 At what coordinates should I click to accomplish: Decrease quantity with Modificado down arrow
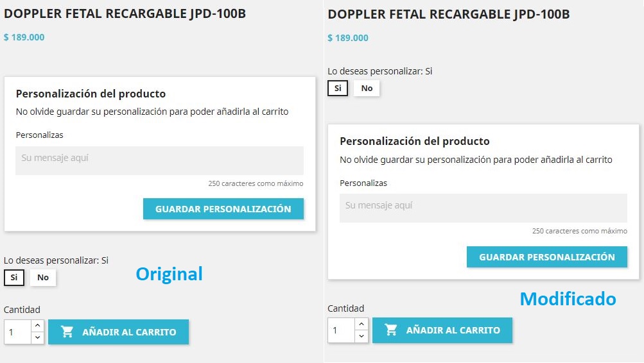(x=361, y=336)
